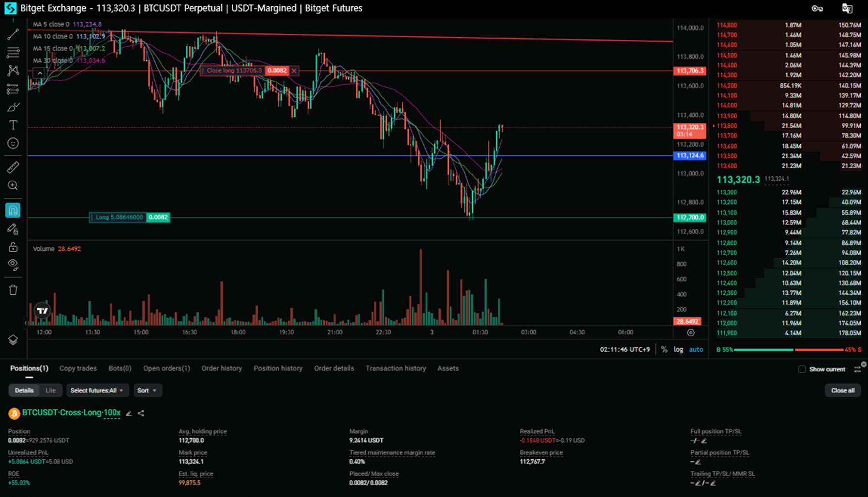Open the remove drawings trash tool
Viewport: 868px width, 497px height.
click(13, 290)
